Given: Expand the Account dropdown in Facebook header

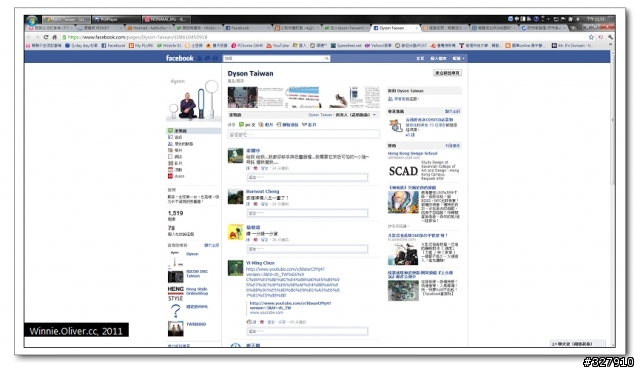Looking at the screenshot, I should 458,58.
